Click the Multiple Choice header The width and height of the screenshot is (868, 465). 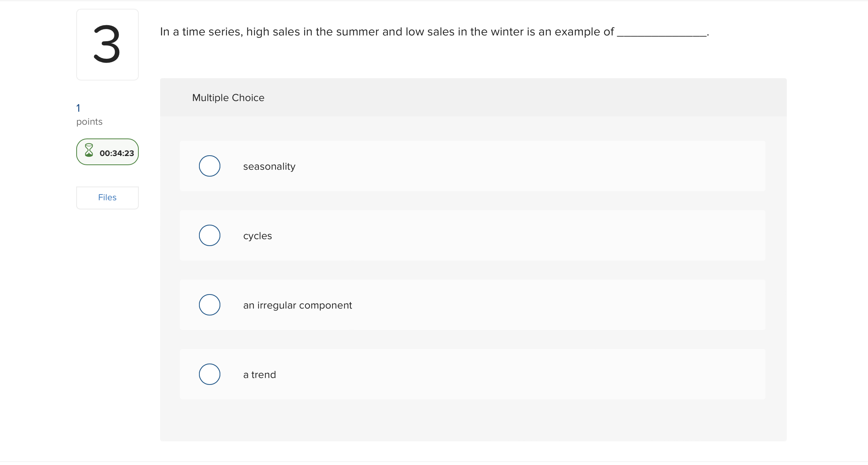228,98
